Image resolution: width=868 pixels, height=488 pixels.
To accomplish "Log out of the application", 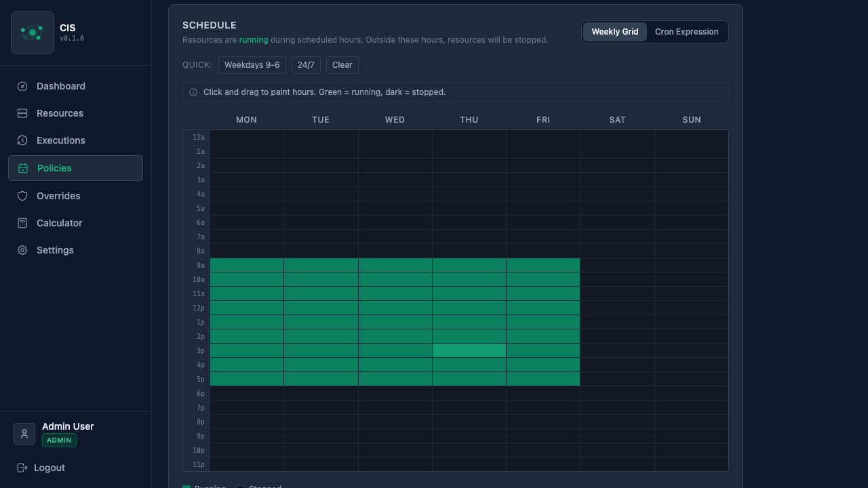I will pyautogui.click(x=41, y=468).
